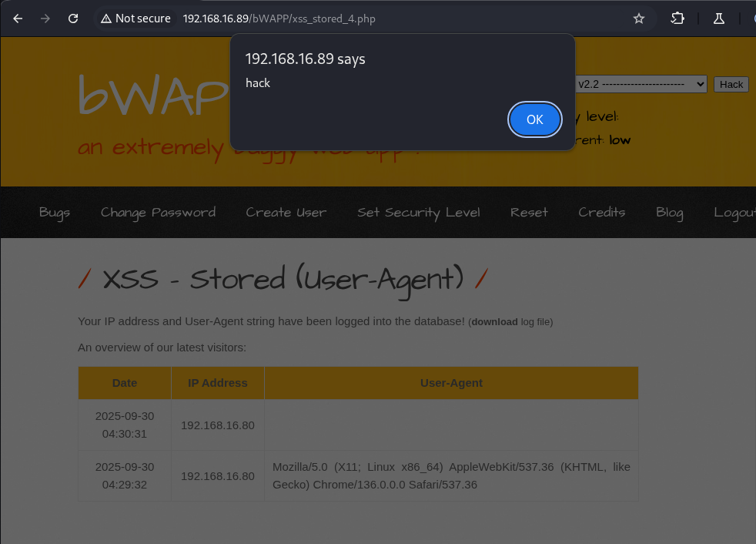Open Set Security Level menu item
Image resolution: width=756 pixels, height=544 pixels.
(x=419, y=213)
